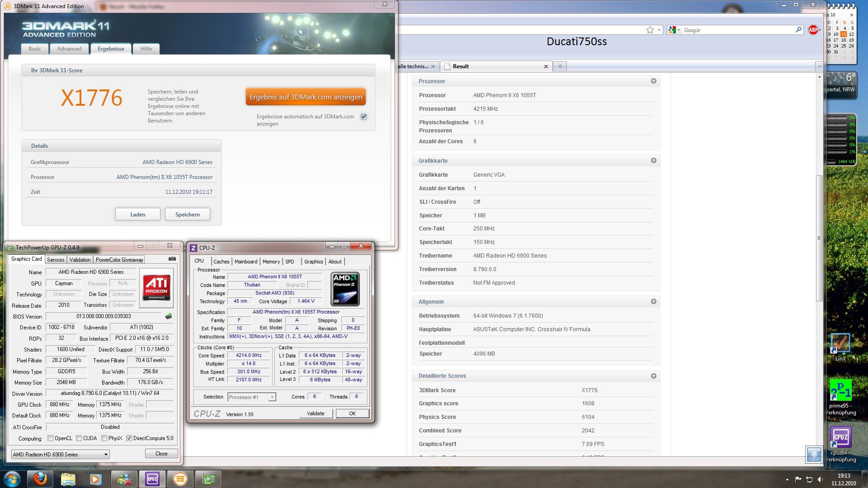Enable the PhysX checkbox in GPU-Z

104,438
